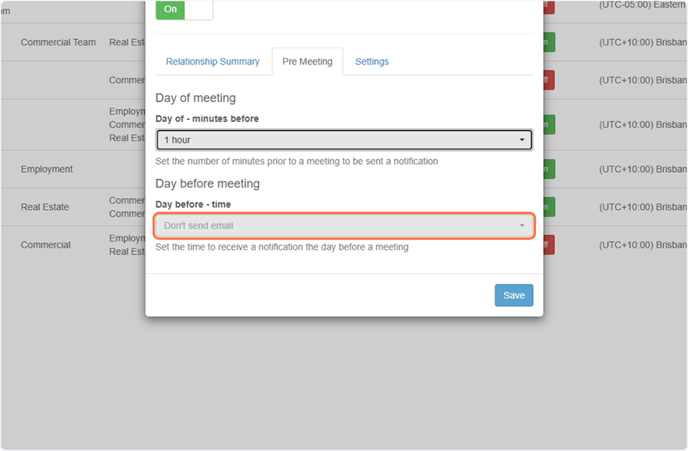The height and width of the screenshot is (451, 688).
Task: Click the 'Day of - minutes before' label
Action: point(207,119)
